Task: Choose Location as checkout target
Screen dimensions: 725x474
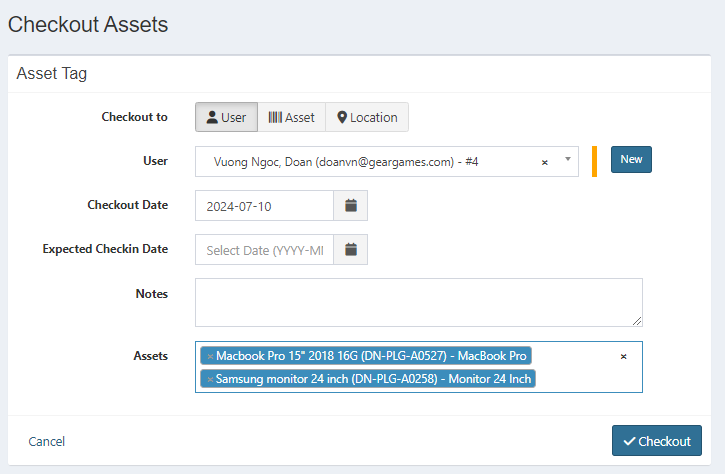Action: click(x=367, y=117)
